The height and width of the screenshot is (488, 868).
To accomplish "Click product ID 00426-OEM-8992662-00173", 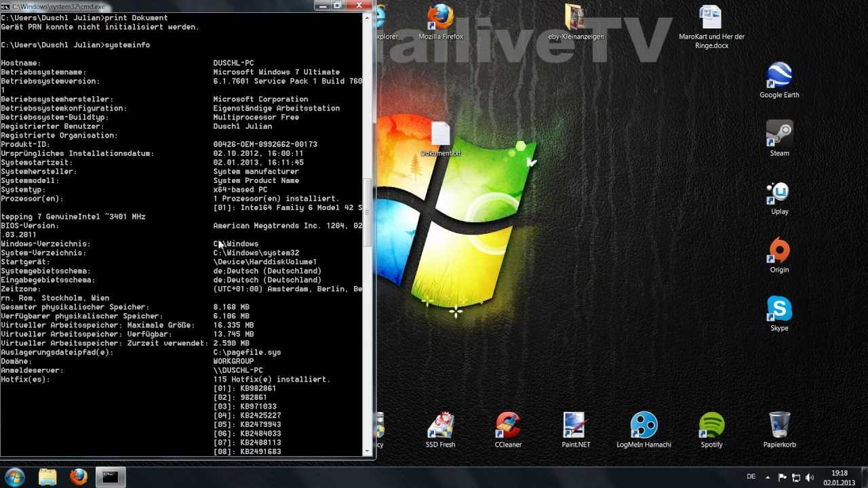I will (x=265, y=144).
